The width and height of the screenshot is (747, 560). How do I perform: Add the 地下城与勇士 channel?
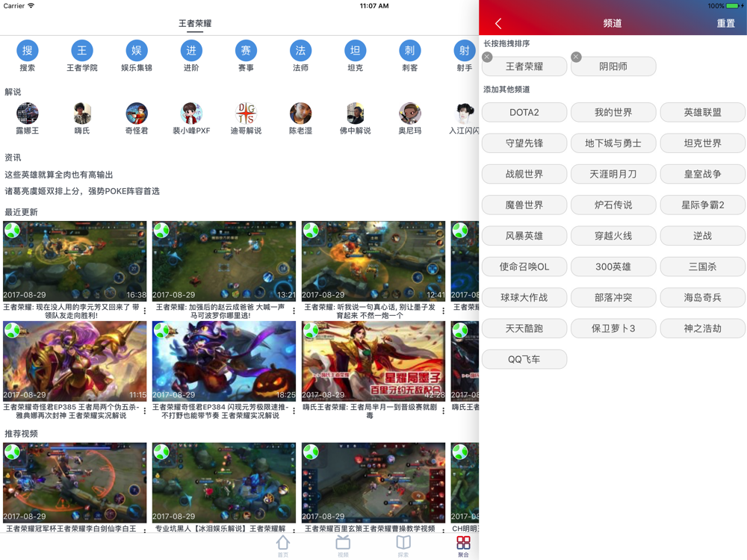pyautogui.click(x=613, y=143)
